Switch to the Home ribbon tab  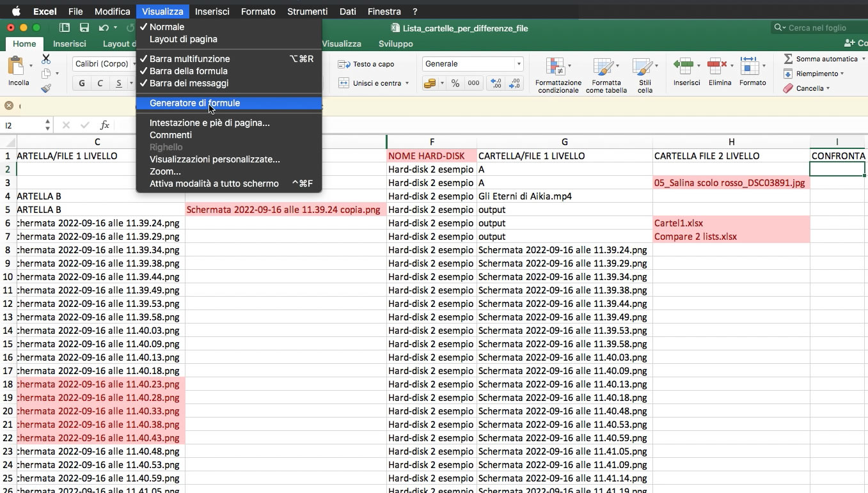click(x=24, y=43)
